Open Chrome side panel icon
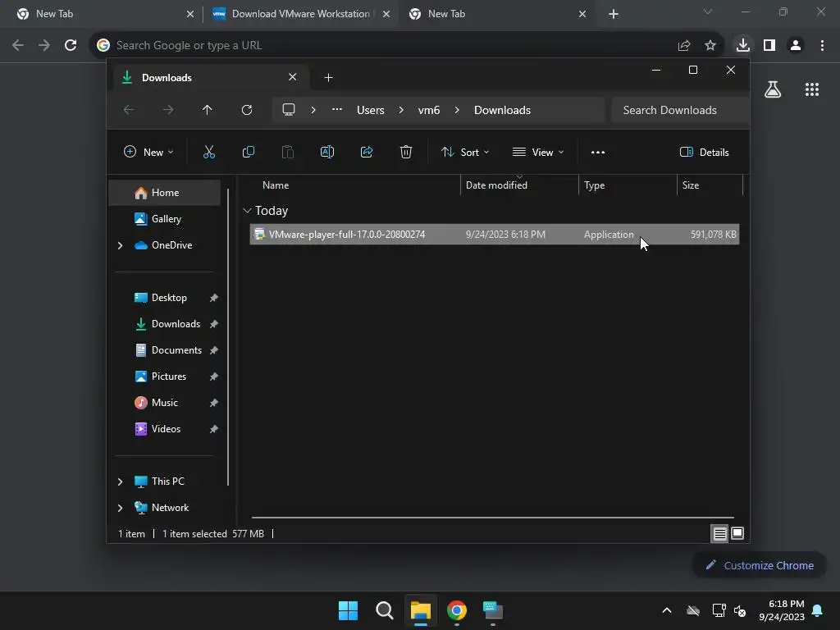The image size is (840, 630). (x=769, y=46)
